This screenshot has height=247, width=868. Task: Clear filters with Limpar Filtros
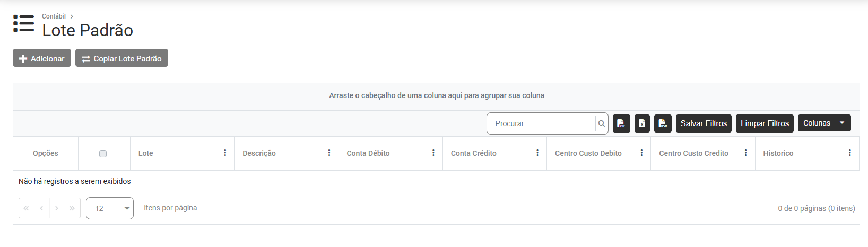[765, 124]
